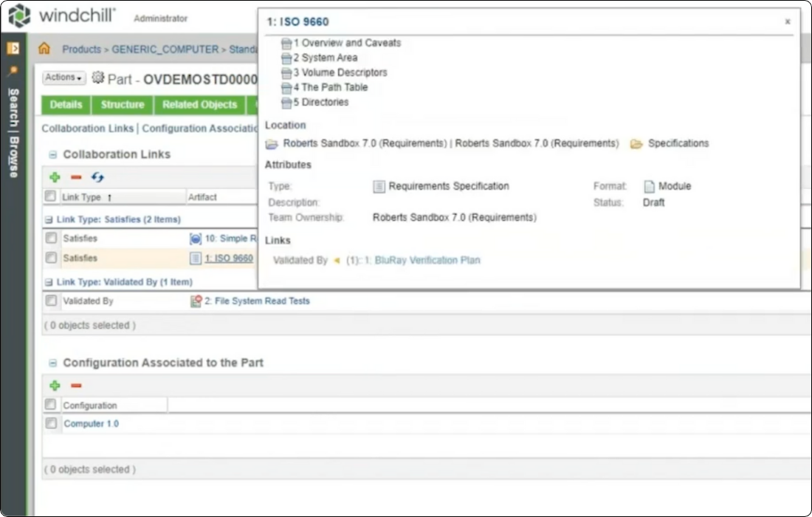Toggle select-all checkbox in Collaboration Links header

pos(50,196)
